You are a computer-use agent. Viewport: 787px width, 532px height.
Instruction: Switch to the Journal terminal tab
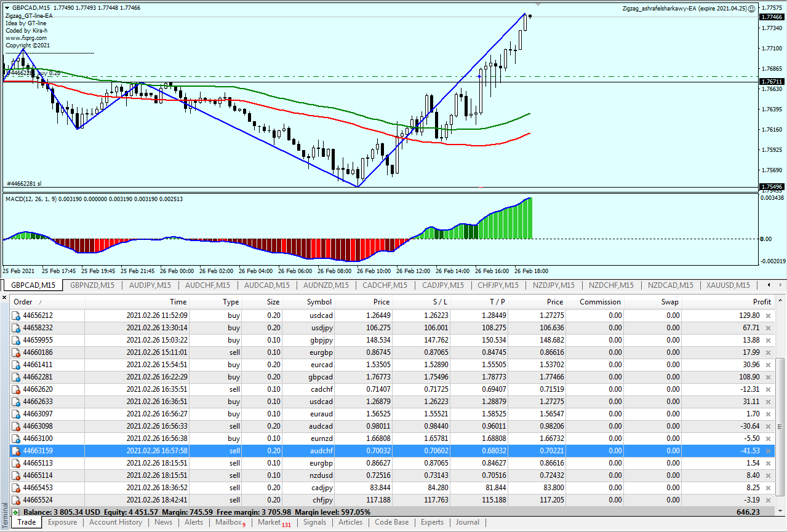(x=467, y=522)
